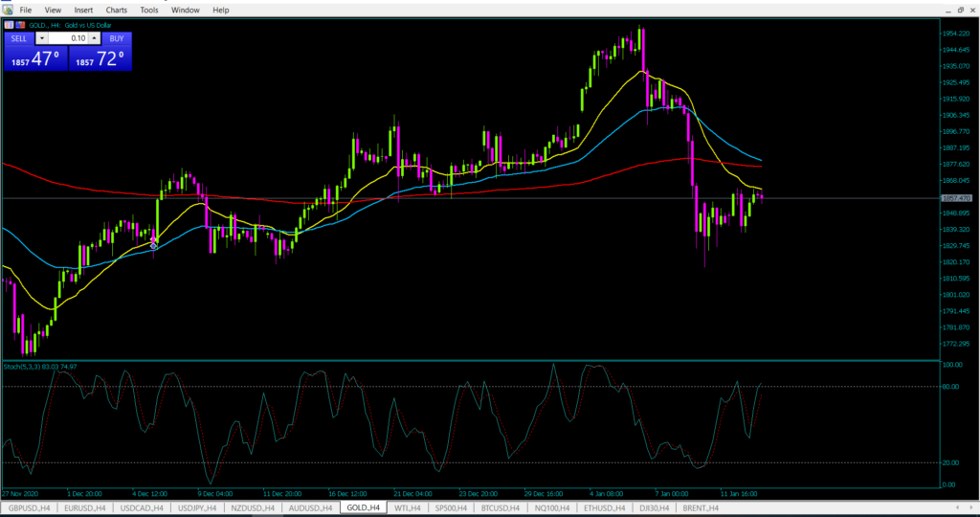Image resolution: width=980 pixels, height=517 pixels.
Task: Increase the lot volume with the up arrow
Action: tap(95, 38)
